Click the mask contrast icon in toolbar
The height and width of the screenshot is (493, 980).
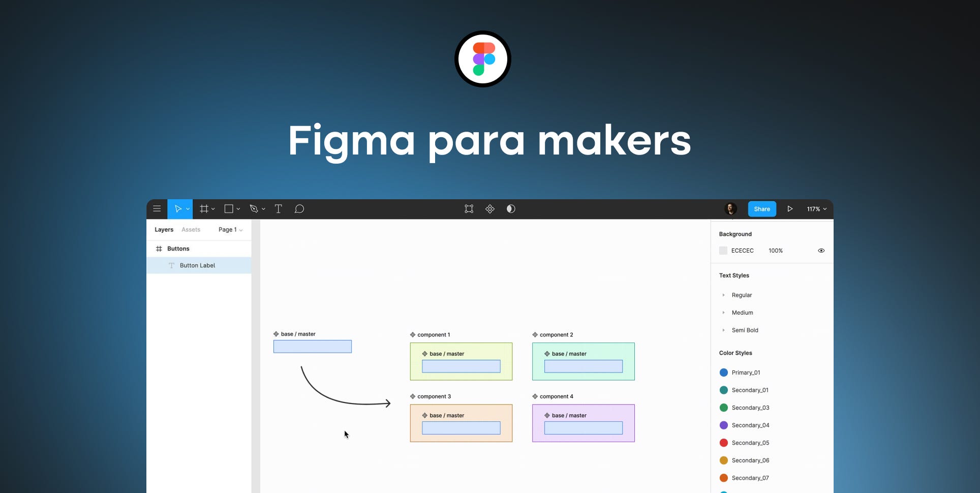511,209
